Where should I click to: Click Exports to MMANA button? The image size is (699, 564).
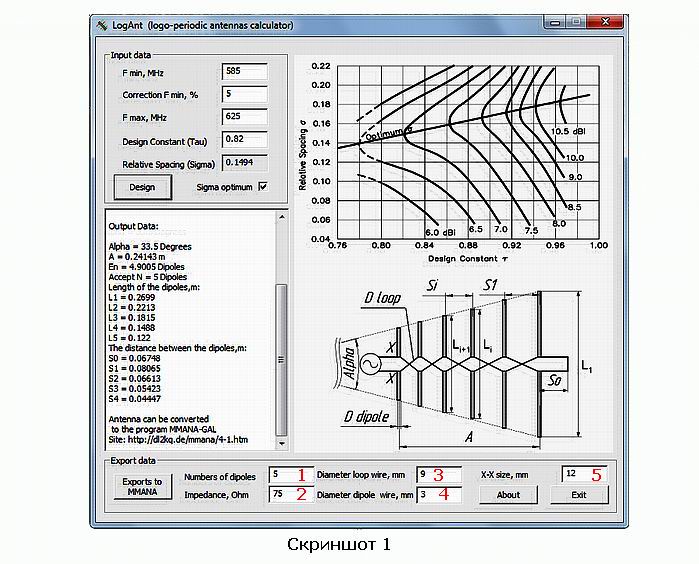click(x=142, y=486)
